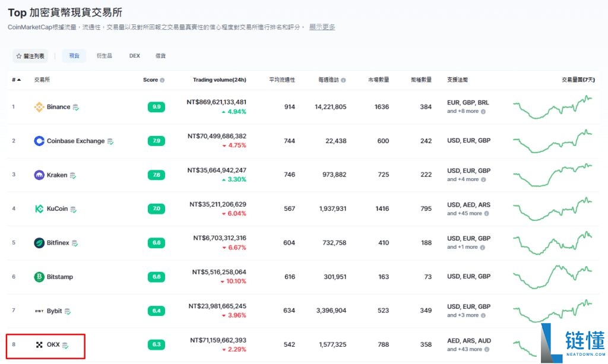Click Bitstamp's 10.10% change value
Viewport: 608px width, 364px height.
pyautogui.click(x=236, y=281)
